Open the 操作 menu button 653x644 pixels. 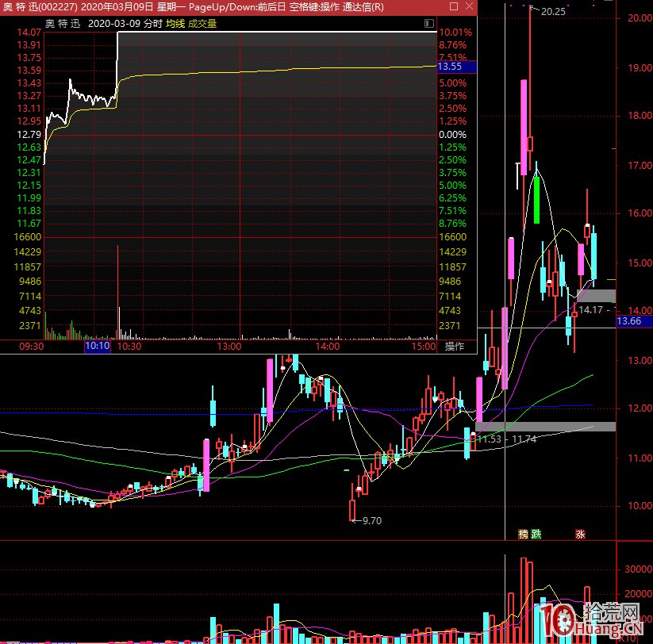(x=454, y=347)
